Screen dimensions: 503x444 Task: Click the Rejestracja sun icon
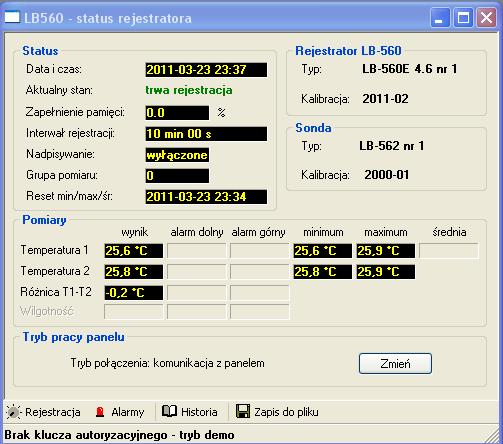(x=13, y=412)
